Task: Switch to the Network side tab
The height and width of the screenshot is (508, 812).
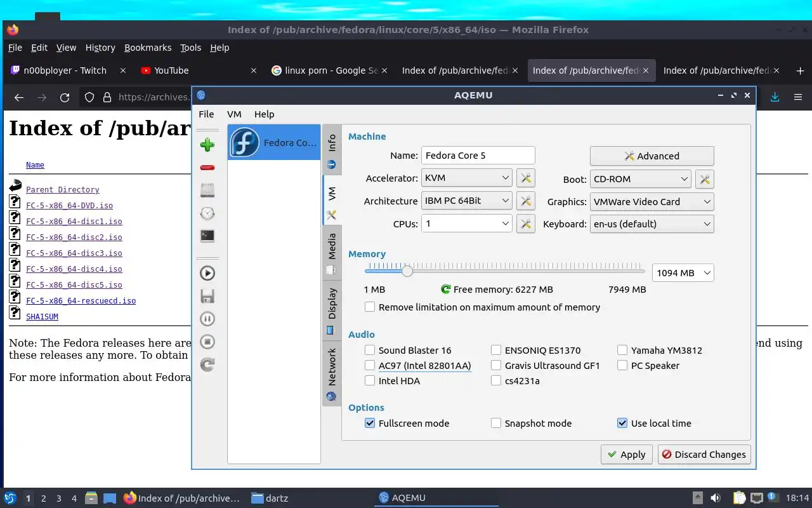Action: 332,373
